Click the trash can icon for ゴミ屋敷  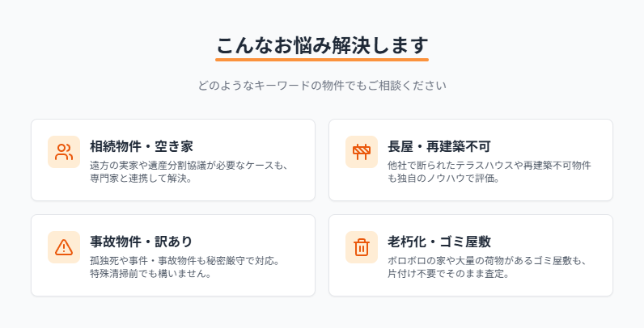point(362,247)
